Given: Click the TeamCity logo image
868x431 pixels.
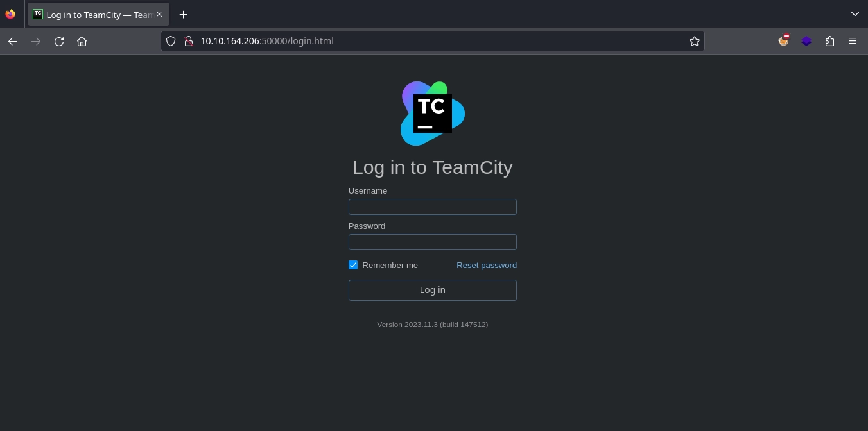Looking at the screenshot, I should click(432, 114).
